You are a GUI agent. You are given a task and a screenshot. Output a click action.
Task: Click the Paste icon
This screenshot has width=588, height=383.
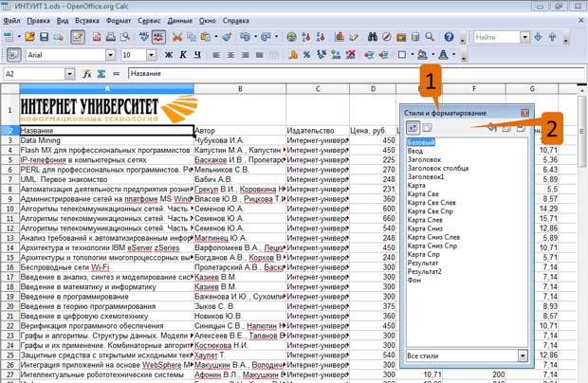pos(206,37)
